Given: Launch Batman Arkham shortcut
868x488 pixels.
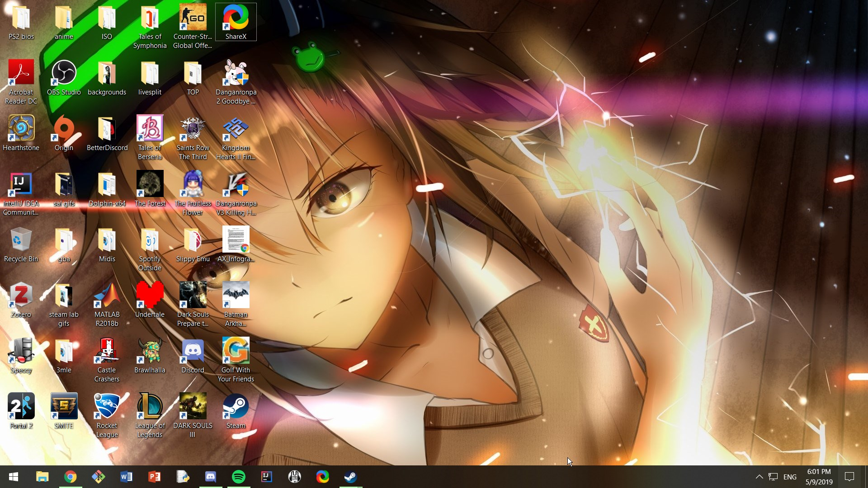Looking at the screenshot, I should click(236, 305).
